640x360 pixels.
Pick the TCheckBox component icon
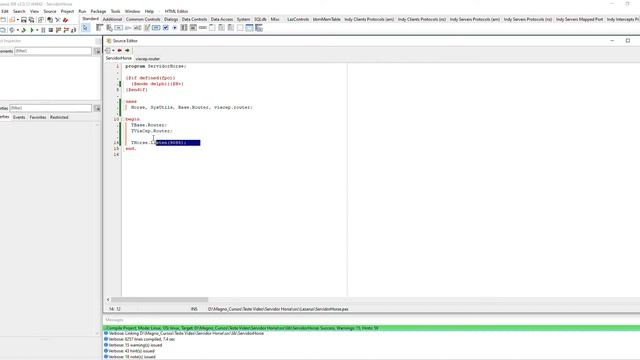pos(165,28)
